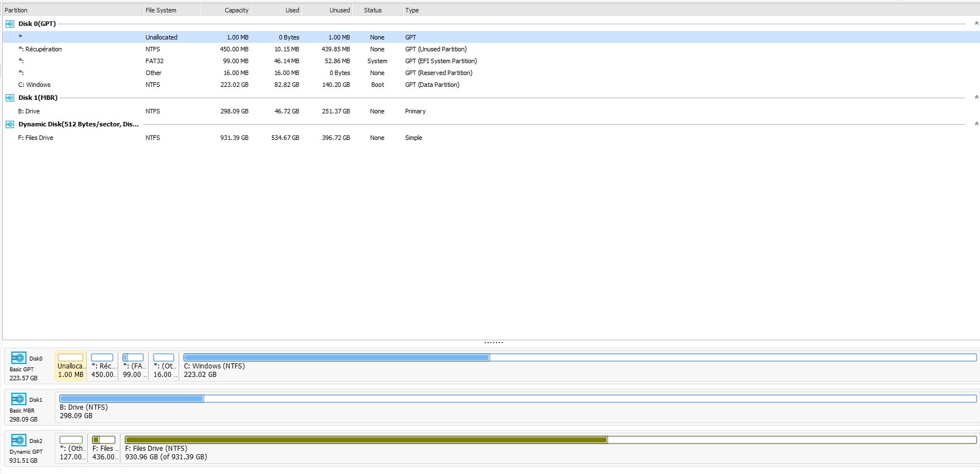Screen dimensions: 980x474
Task: Click the disk icon beside Disk 1(MBR) header
Action: (10, 98)
